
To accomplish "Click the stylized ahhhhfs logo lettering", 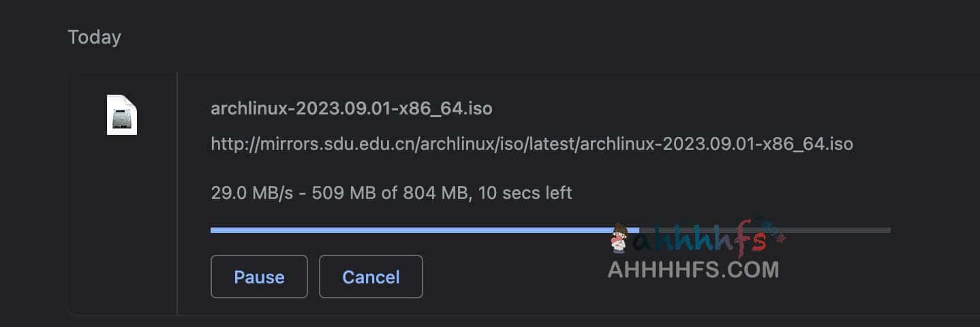I will (x=702, y=238).
